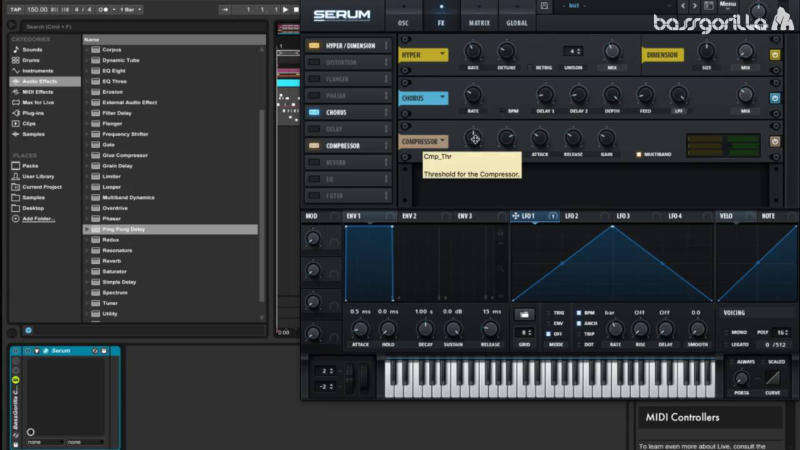Click the TAP tempo button
This screenshot has height=450, width=800.
click(16, 9)
